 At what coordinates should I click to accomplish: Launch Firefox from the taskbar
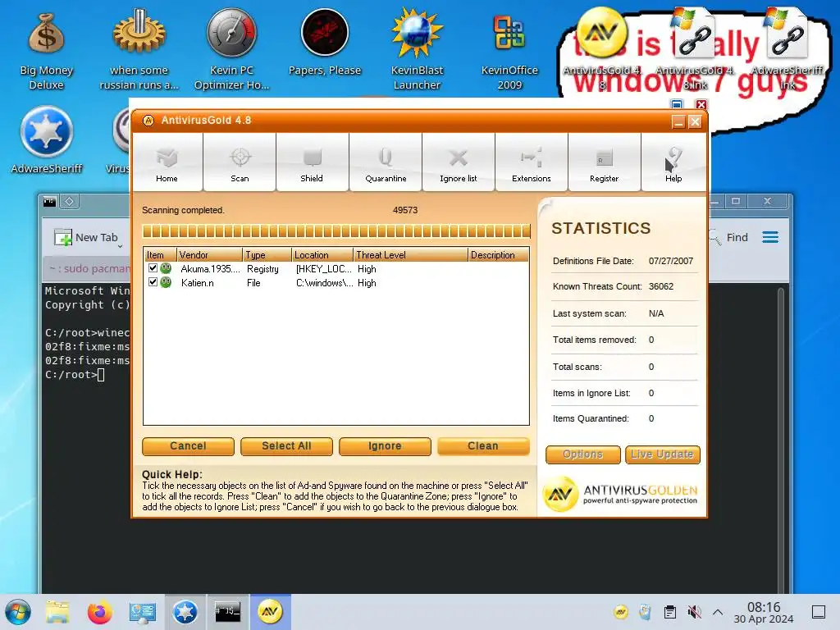coord(99,612)
